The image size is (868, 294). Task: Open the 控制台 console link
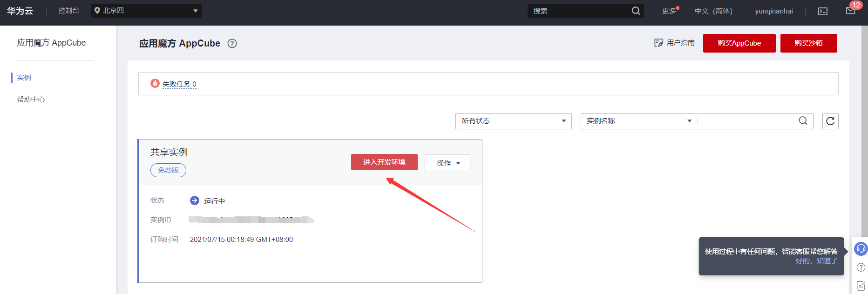(x=68, y=11)
